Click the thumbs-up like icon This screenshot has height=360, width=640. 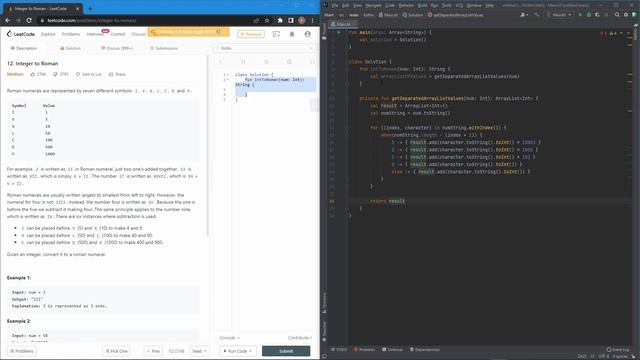[33, 74]
